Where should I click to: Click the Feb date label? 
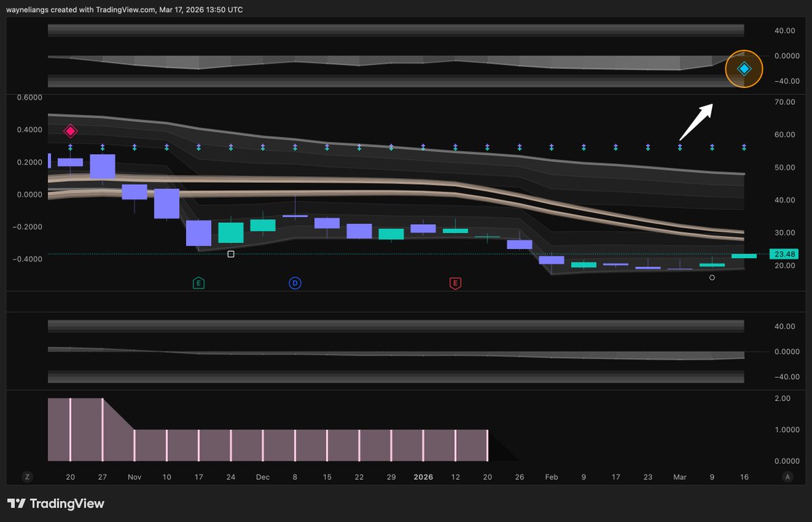tap(551, 477)
